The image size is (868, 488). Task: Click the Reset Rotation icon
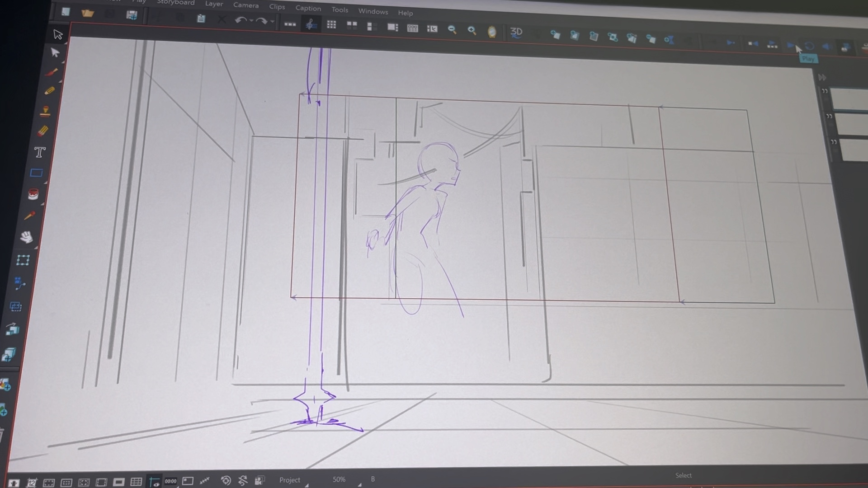[243, 480]
